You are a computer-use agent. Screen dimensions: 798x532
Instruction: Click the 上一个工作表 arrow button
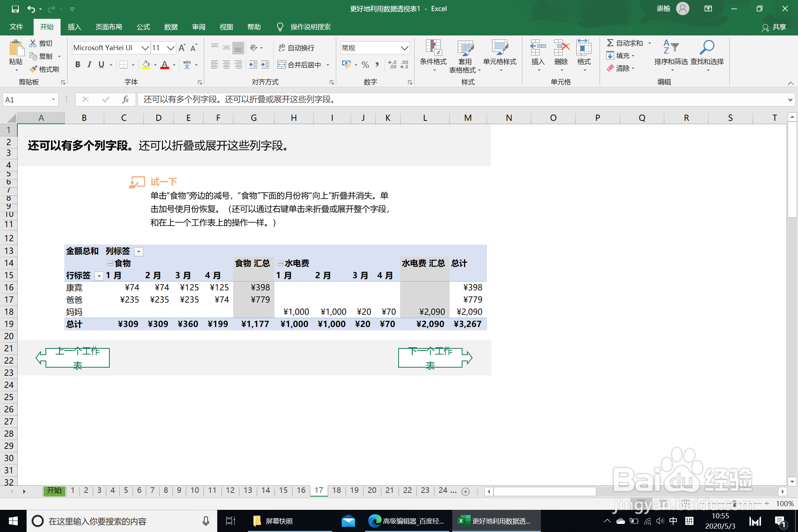pyautogui.click(x=73, y=358)
